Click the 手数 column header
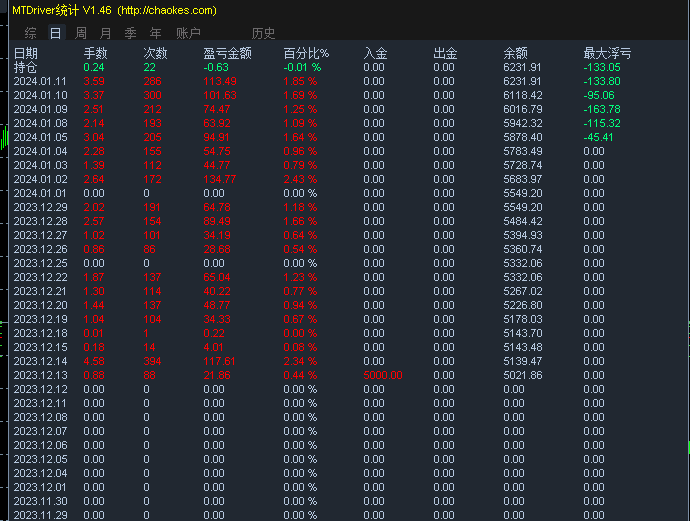Viewport: 690px width, 521px height. click(x=95, y=53)
